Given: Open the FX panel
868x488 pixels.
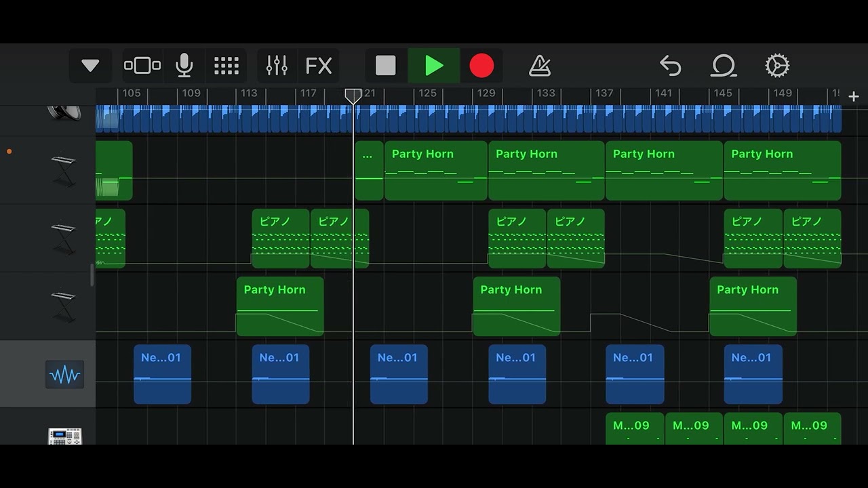Looking at the screenshot, I should (x=319, y=66).
